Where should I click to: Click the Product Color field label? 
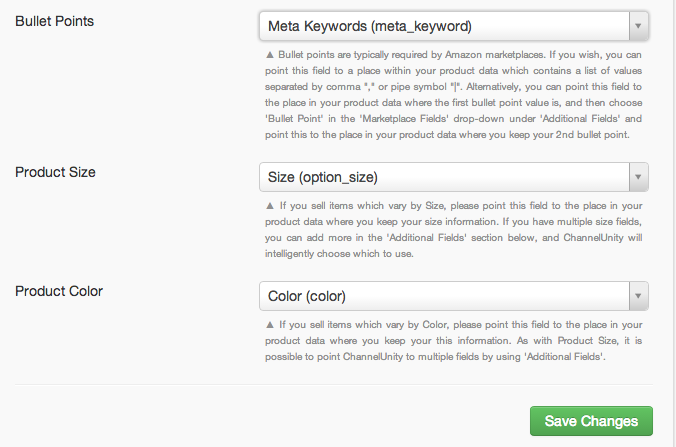pyautogui.click(x=59, y=291)
